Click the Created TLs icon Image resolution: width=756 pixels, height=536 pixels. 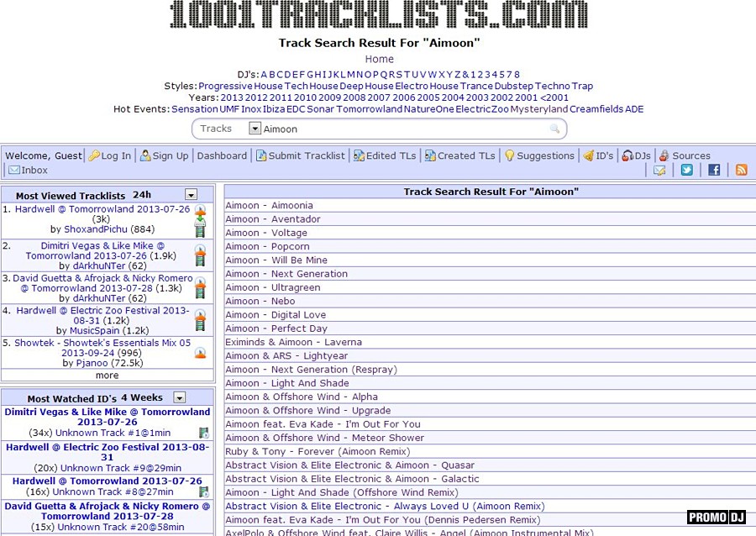430,155
